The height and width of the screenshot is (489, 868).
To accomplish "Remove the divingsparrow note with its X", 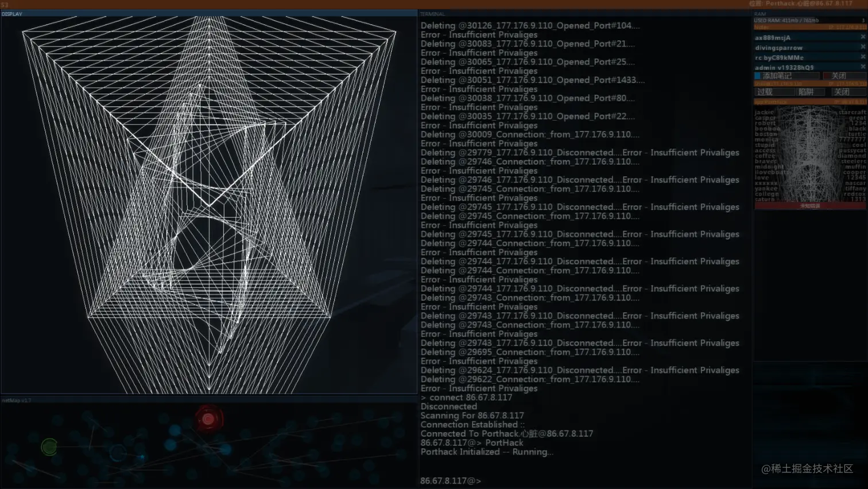I will [862, 47].
